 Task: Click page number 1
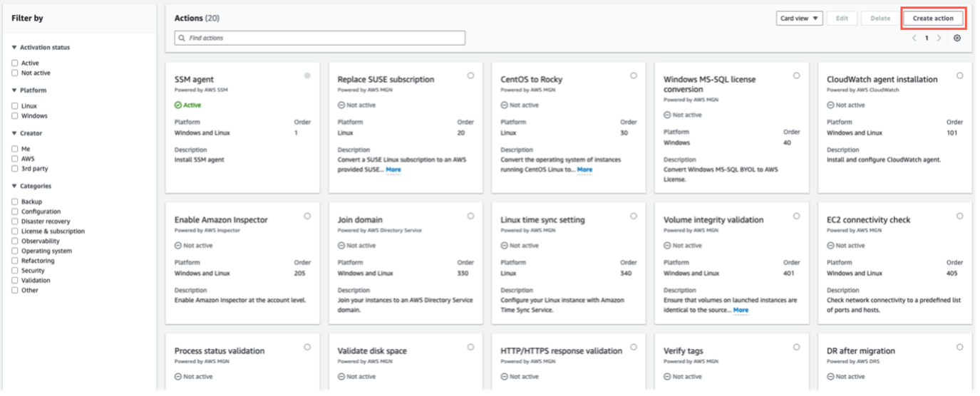pos(927,38)
